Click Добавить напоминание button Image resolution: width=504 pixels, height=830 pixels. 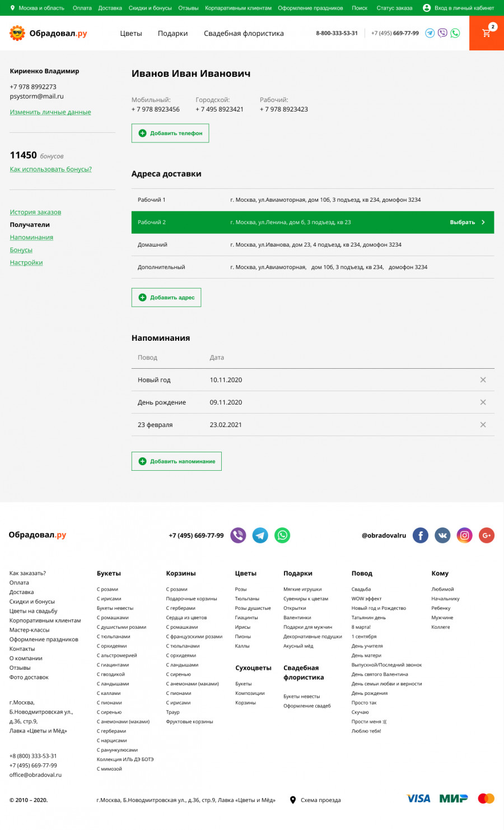coord(176,461)
